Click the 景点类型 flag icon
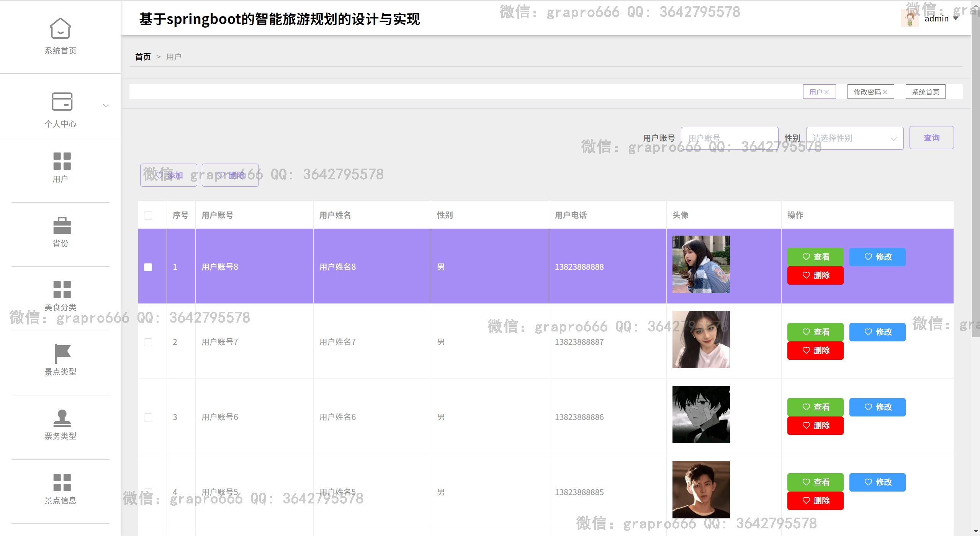 62,353
